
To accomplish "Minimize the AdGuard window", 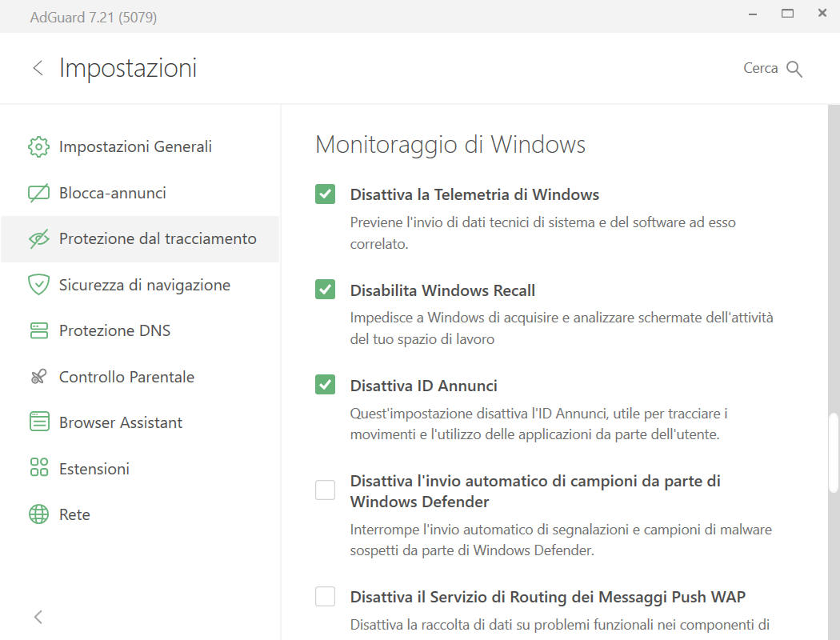I will point(753,14).
